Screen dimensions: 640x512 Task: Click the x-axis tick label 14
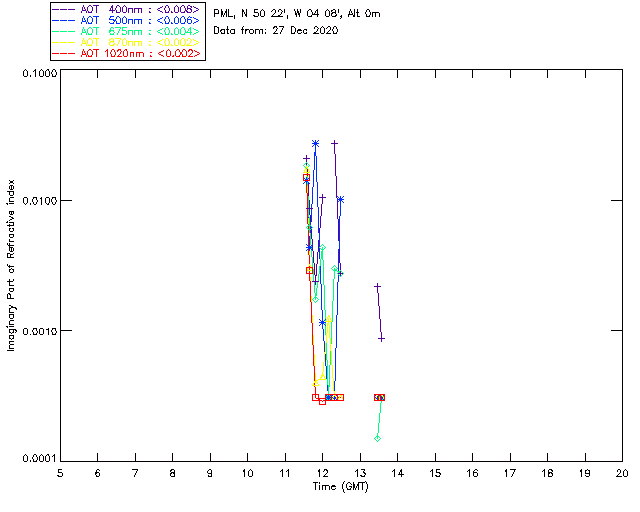coord(397,473)
